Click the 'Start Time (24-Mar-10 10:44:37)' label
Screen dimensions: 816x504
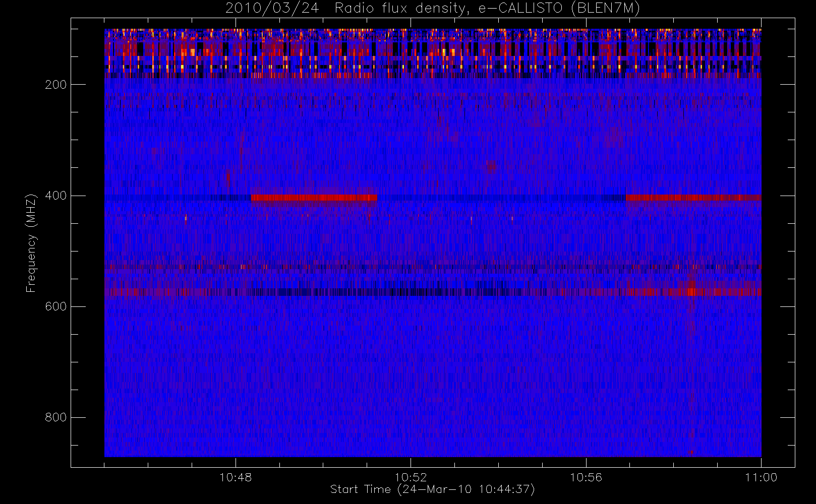[432, 489]
